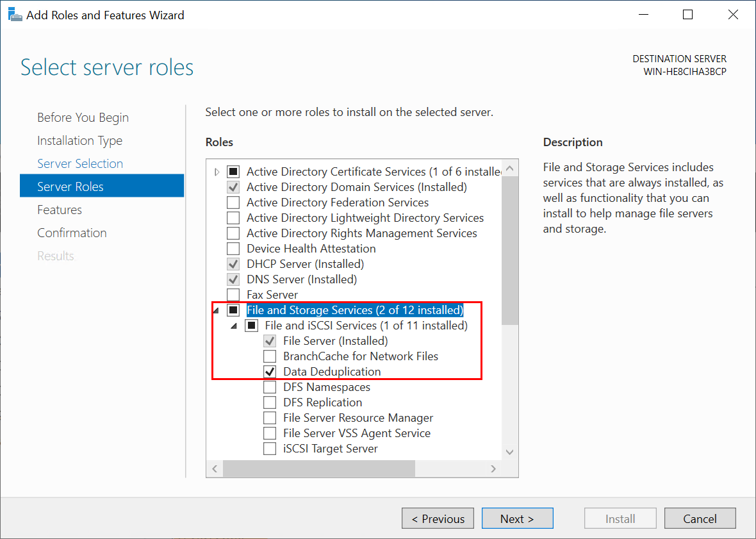Viewport: 756px width, 539px height.
Task: Collapse File and iSCSI Services node
Action: (x=234, y=326)
